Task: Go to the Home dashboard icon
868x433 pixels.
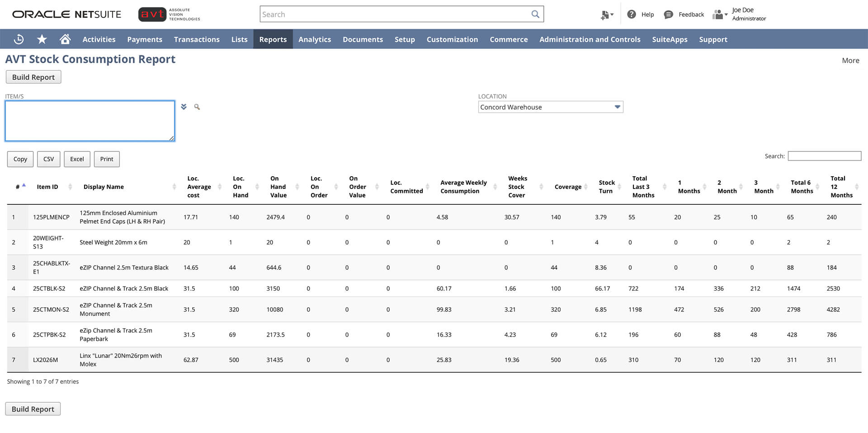Action: point(65,39)
